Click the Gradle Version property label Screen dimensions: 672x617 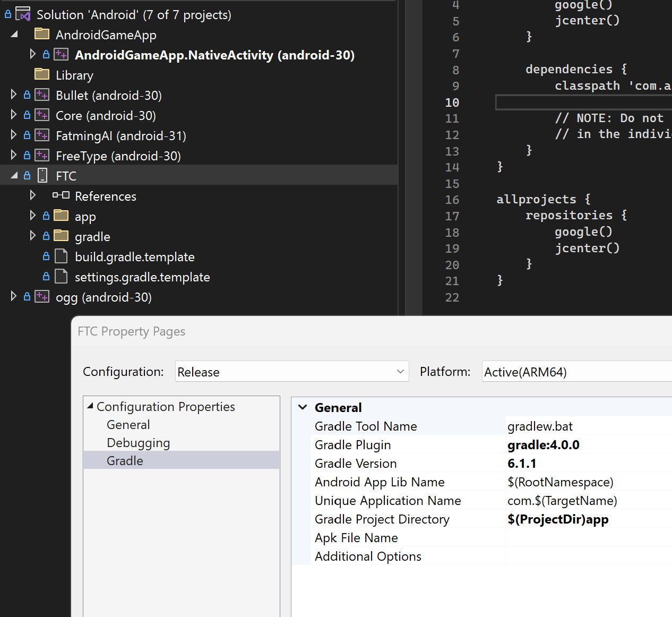point(356,464)
